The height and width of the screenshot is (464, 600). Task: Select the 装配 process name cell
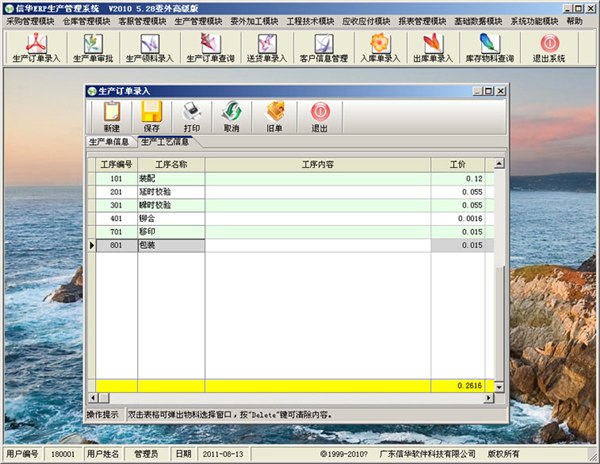point(171,179)
